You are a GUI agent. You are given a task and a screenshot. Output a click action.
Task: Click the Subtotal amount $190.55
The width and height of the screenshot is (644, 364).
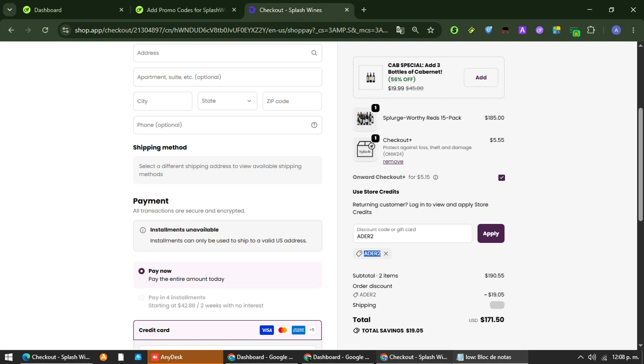pos(494,276)
